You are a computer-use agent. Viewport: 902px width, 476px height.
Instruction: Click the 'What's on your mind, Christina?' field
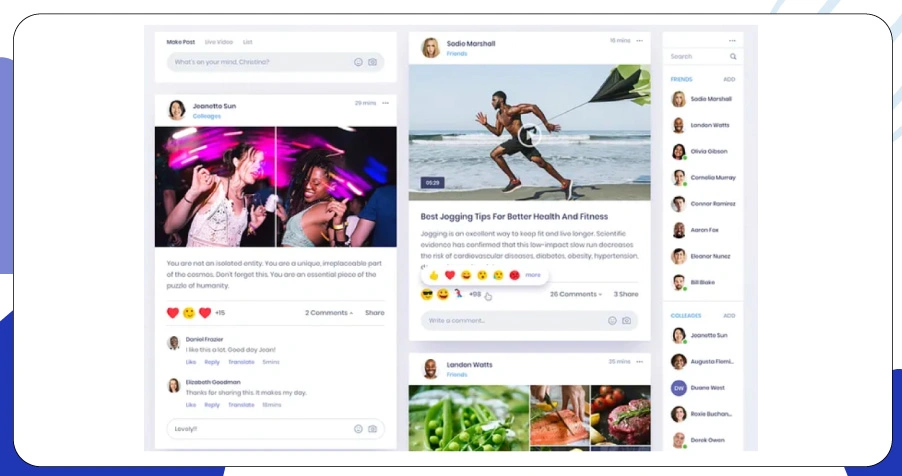click(276, 62)
